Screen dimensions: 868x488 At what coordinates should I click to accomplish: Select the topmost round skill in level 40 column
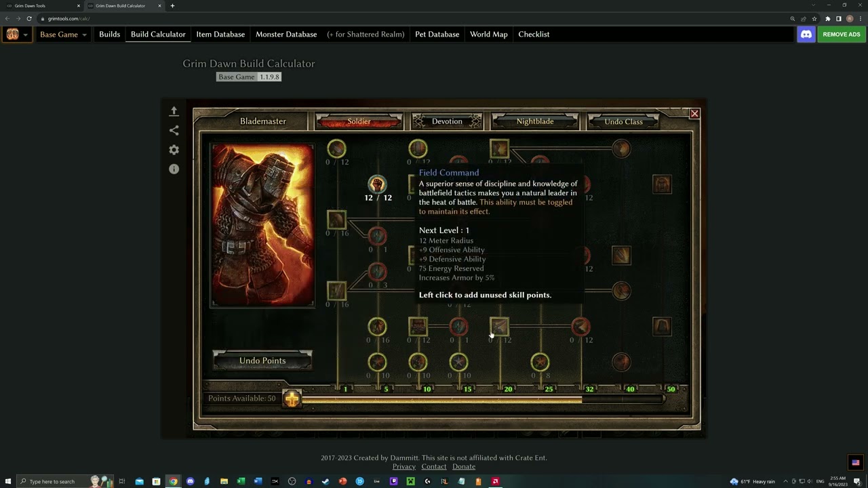tap(621, 148)
